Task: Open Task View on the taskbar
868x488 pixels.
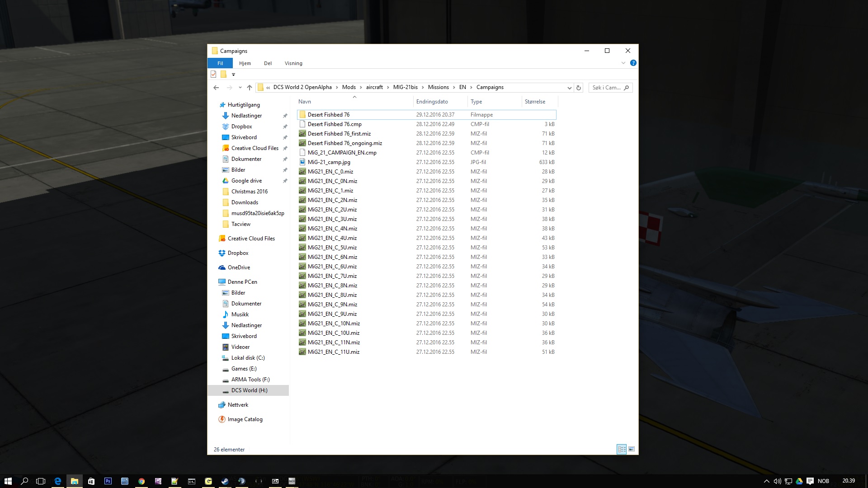Action: click(x=41, y=481)
